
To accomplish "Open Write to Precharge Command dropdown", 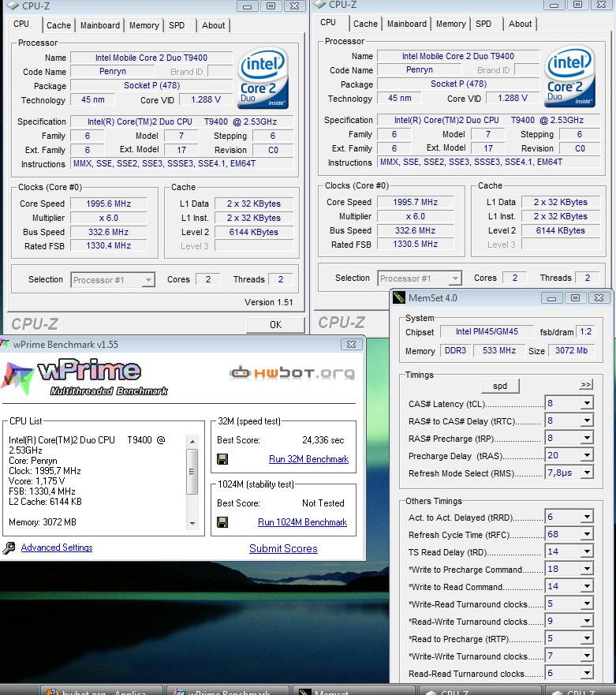I will (586, 569).
